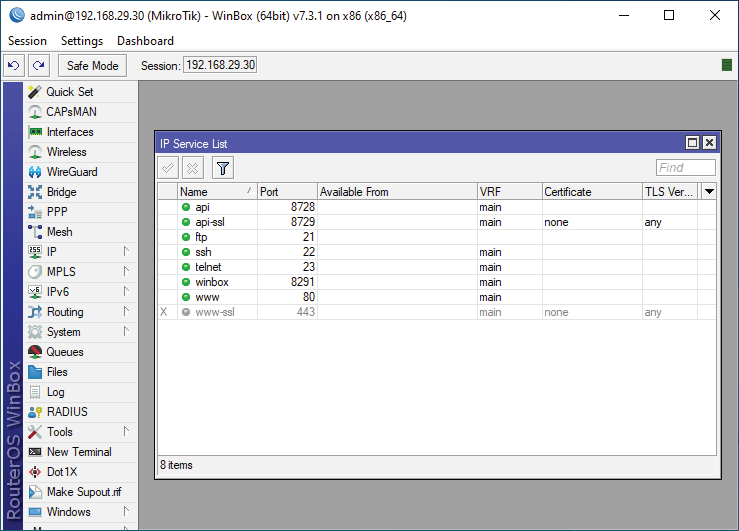Viewport: 739px width, 531px height.
Task: Open Quick Set from the sidebar
Action: pyautogui.click(x=81, y=92)
